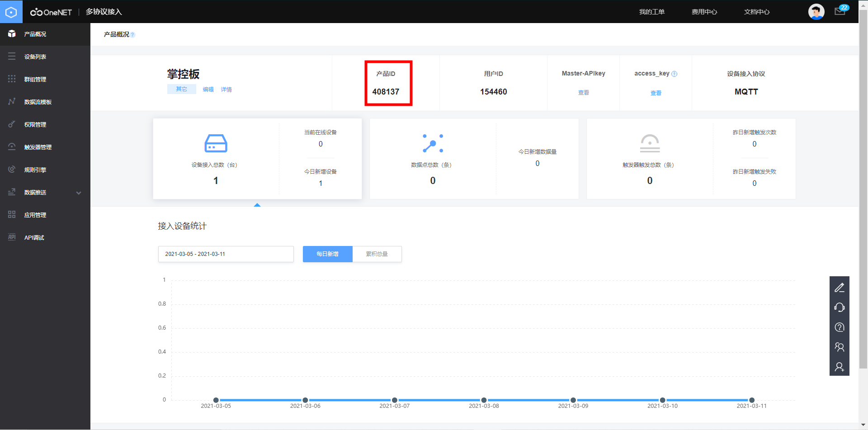Click the 触发器管理 icon
The image size is (868, 430).
(x=12, y=147)
